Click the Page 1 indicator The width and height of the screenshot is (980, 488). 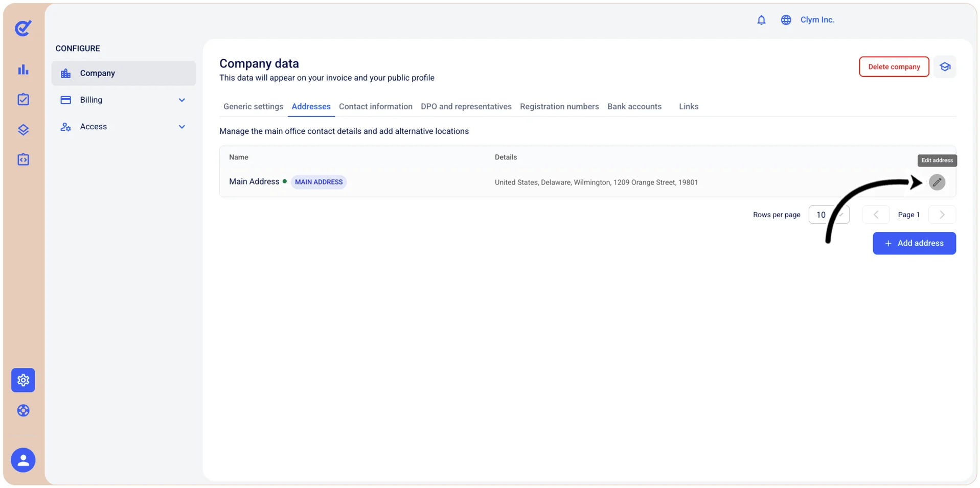point(908,215)
